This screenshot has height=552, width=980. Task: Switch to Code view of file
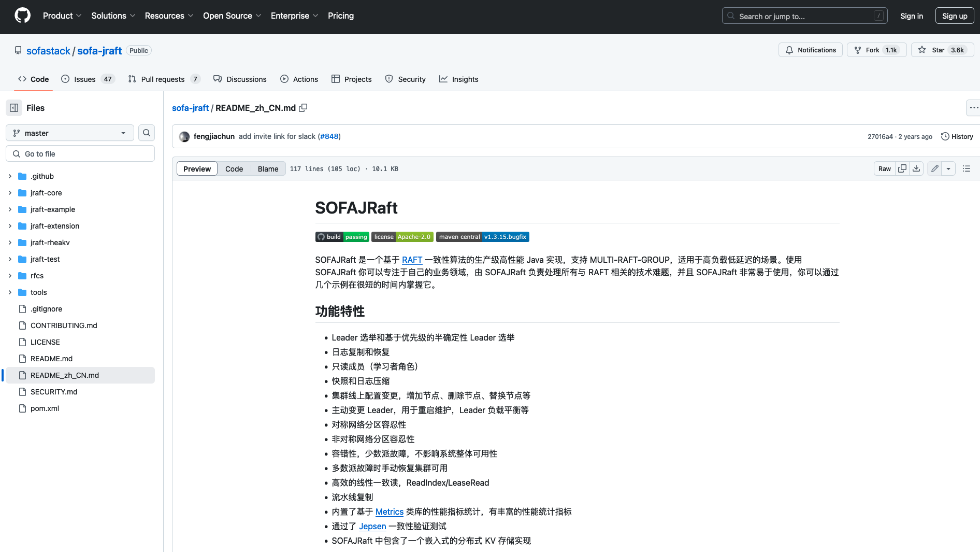pyautogui.click(x=234, y=169)
